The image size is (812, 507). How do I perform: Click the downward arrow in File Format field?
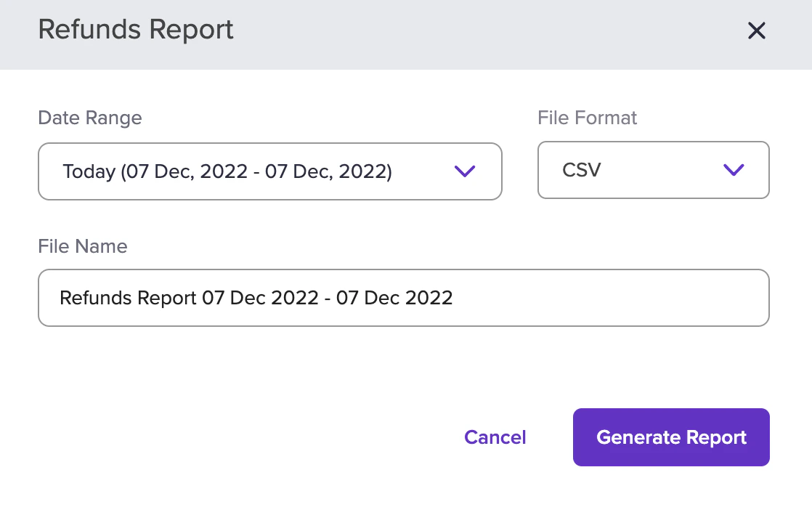(x=734, y=170)
